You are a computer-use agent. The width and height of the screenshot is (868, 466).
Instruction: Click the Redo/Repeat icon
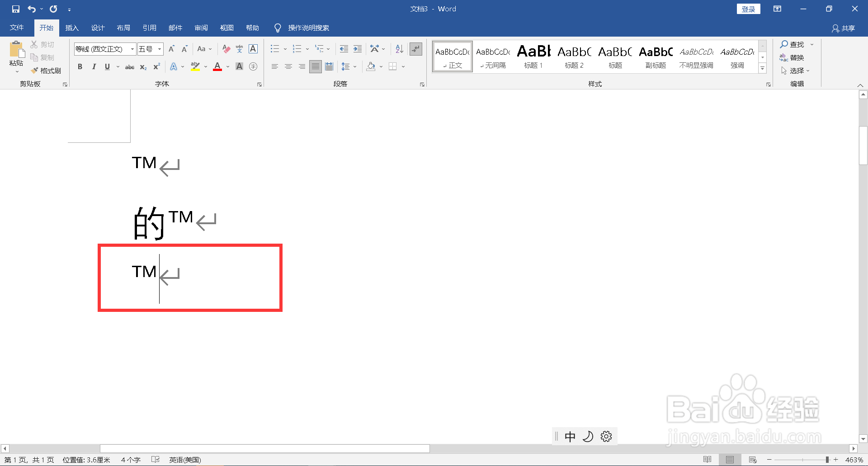53,9
